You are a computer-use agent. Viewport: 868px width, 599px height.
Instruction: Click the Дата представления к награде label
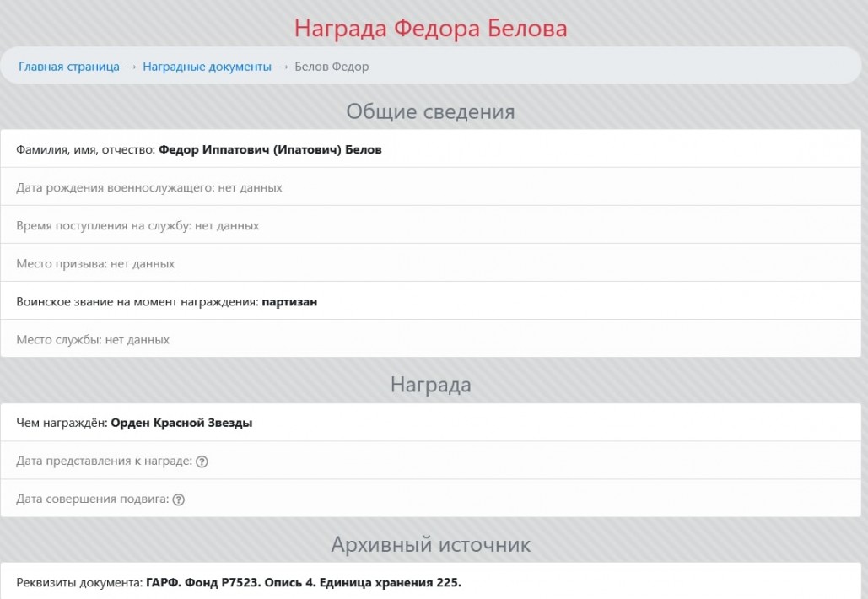pos(104,461)
